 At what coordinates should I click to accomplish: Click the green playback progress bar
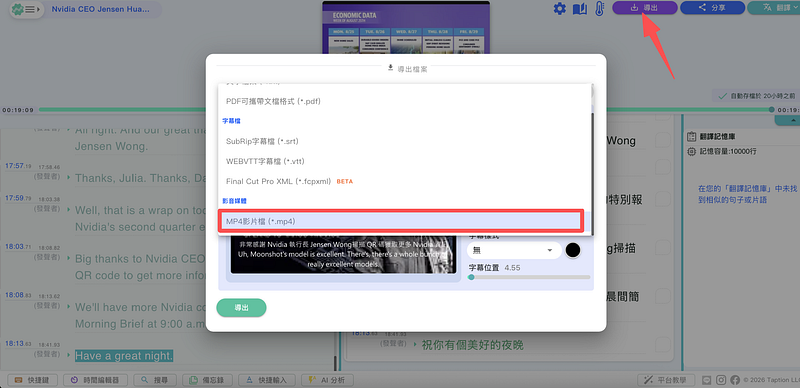tap(406, 110)
